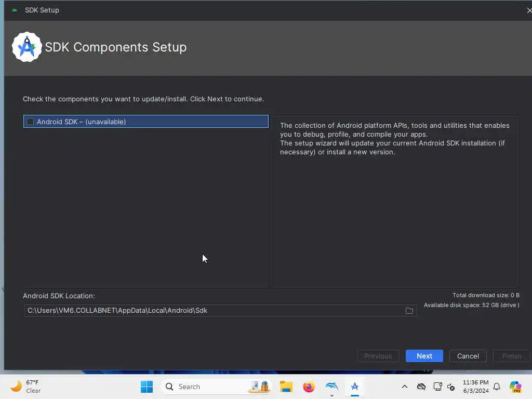
Task: Open notifications bell icon
Action: click(497, 387)
